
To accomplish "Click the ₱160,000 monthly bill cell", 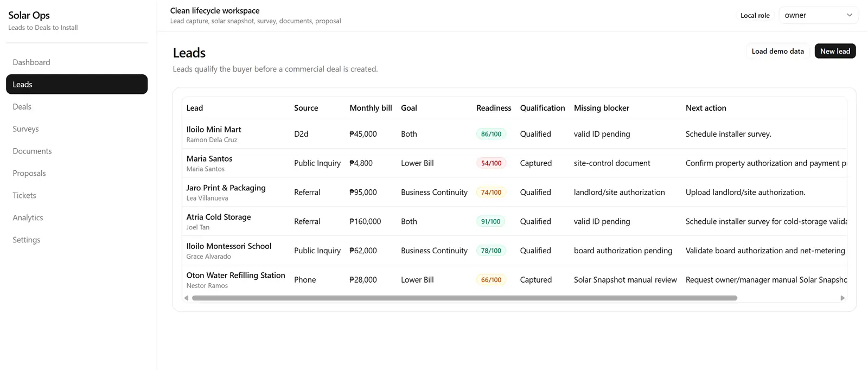I will click(365, 222).
